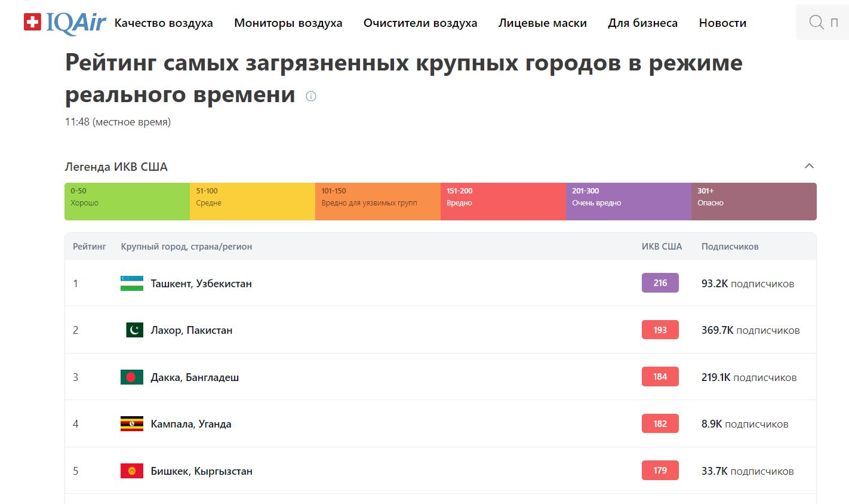Click 33.7K подписчиков text
The height and width of the screenshot is (504, 849).
pyautogui.click(x=748, y=471)
